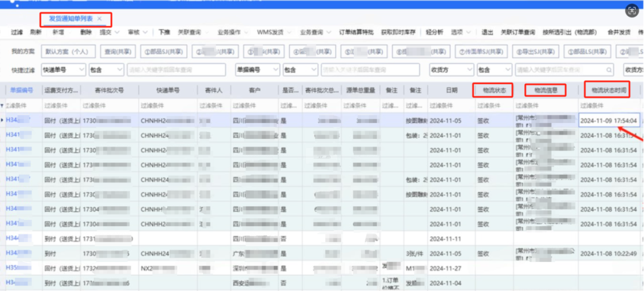This screenshot has width=644, height=291.
Task: Select the ①部品SJ(共享) scheme
Action: pyautogui.click(x=163, y=51)
